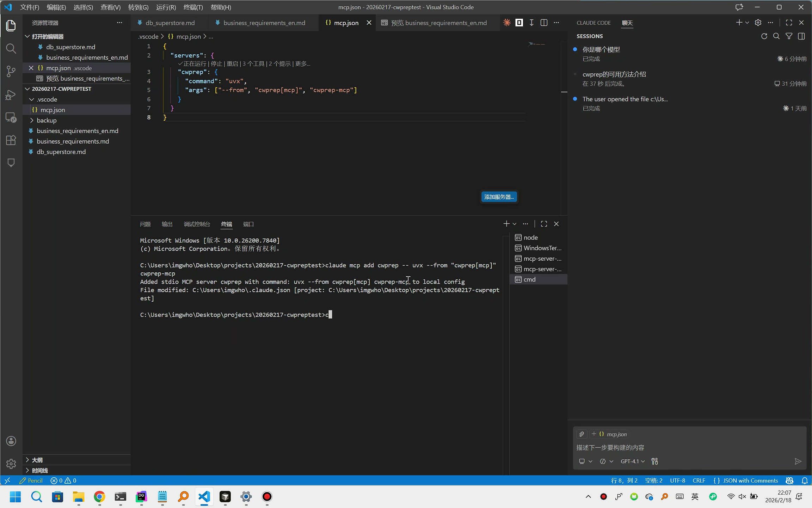
Task: Open the Search view in activity bar
Action: [11, 48]
